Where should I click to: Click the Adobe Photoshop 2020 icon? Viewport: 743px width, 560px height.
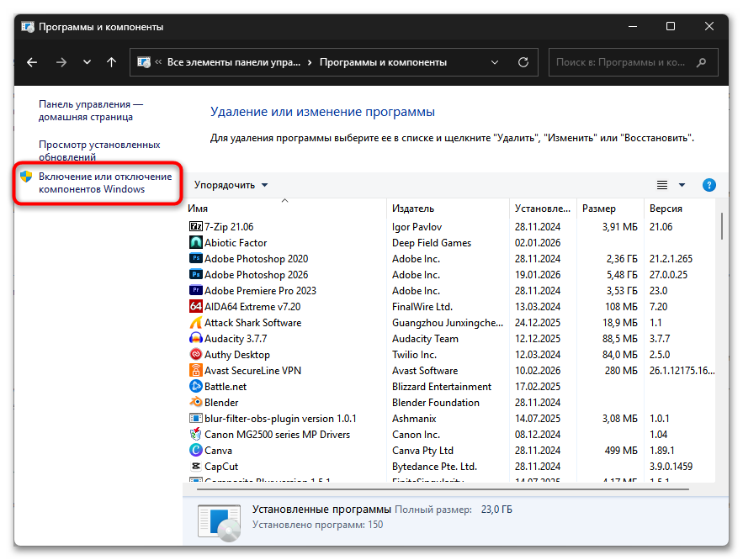[196, 258]
